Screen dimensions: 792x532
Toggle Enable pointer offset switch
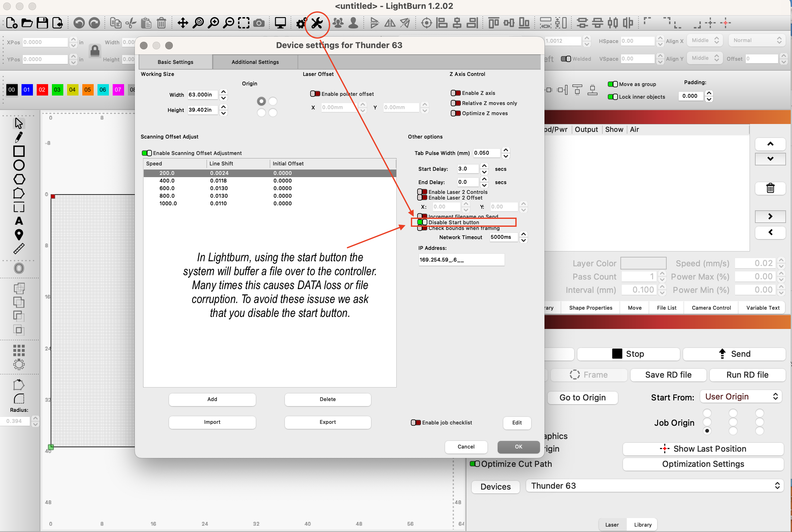315,94
